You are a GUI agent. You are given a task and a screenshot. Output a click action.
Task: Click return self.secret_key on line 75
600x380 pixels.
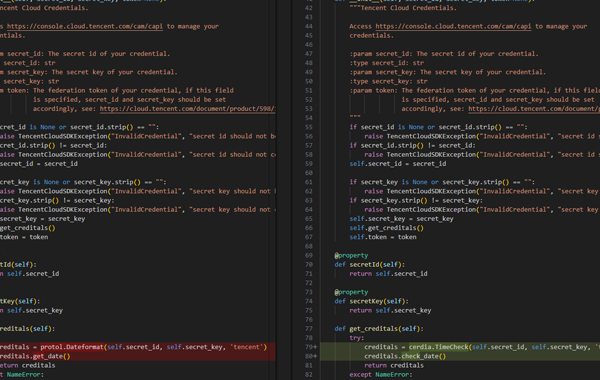390,310
